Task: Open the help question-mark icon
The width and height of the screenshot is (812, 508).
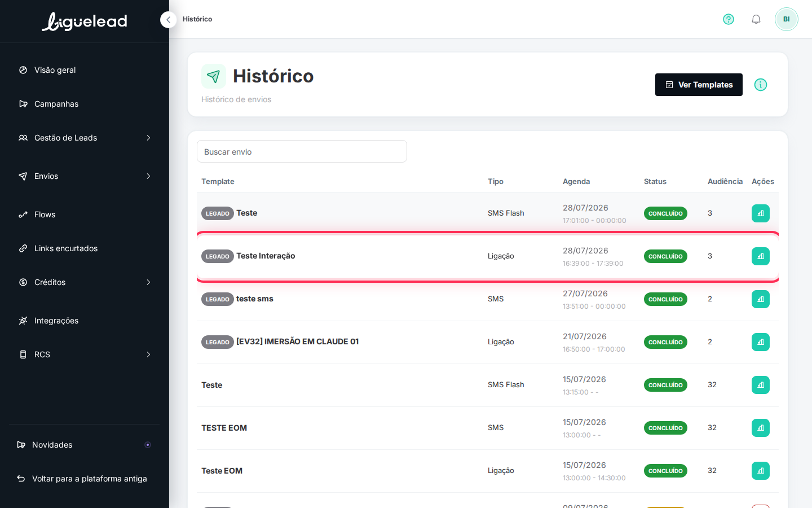Action: (x=729, y=19)
